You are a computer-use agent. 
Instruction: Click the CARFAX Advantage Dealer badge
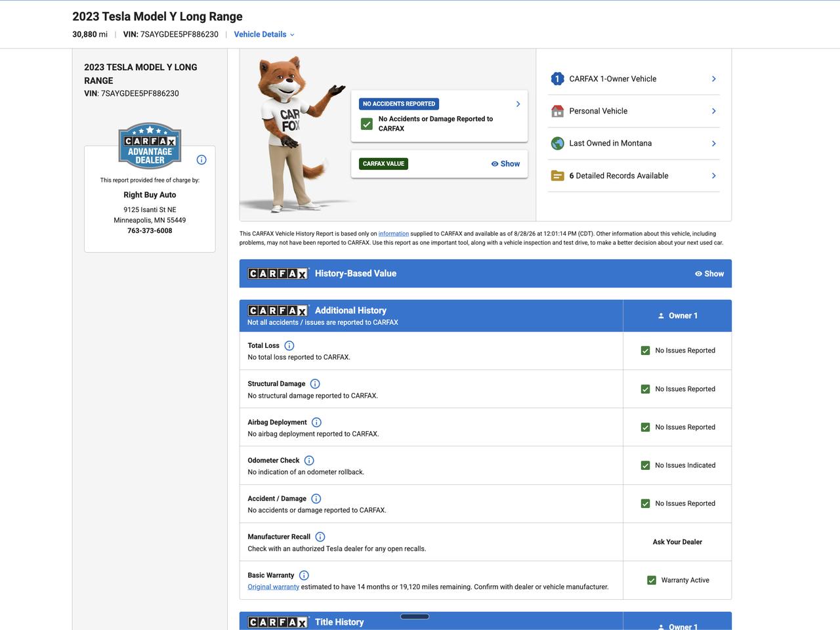click(150, 146)
